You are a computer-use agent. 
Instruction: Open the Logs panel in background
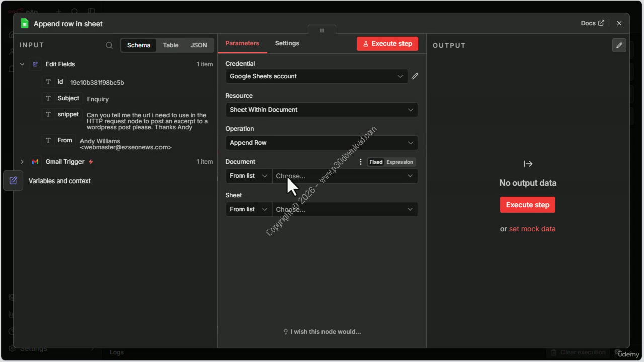pos(117,352)
